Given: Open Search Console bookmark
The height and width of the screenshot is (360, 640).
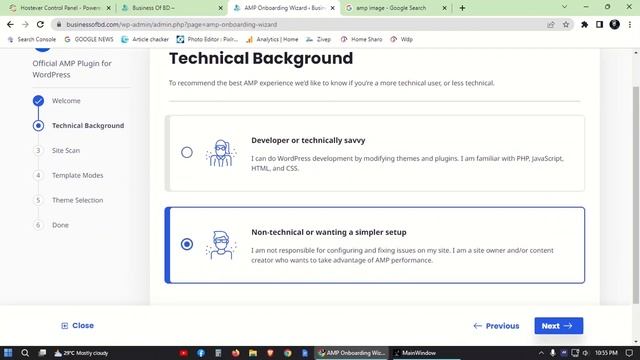Looking at the screenshot, I should (x=31, y=40).
